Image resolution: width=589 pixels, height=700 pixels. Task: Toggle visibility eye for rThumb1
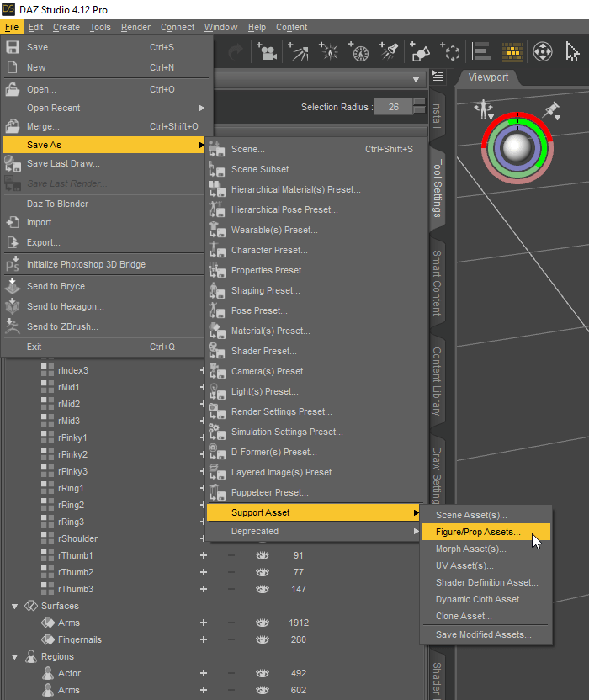pyautogui.click(x=263, y=555)
